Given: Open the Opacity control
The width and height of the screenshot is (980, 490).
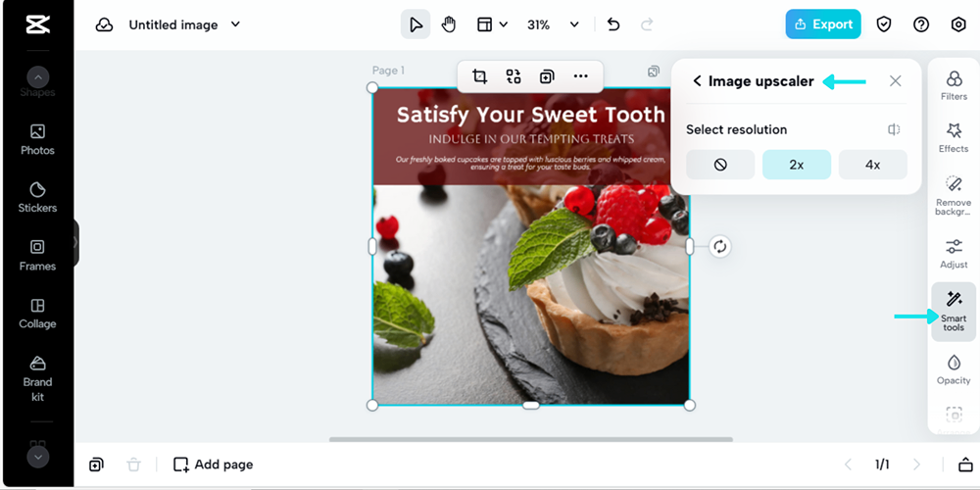Looking at the screenshot, I should pos(954,369).
